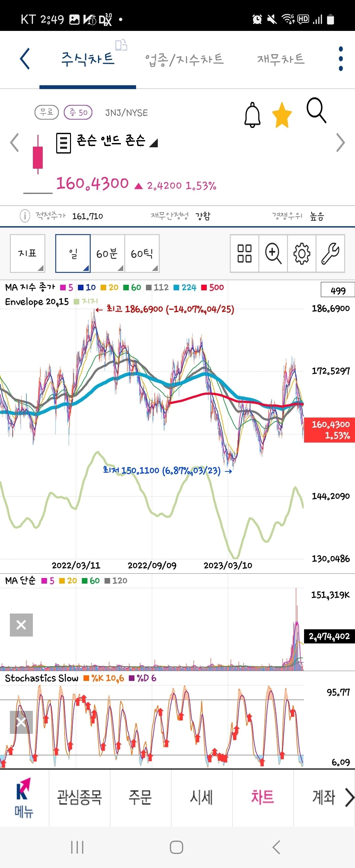This screenshot has width=355, height=868.
Task: Open the 지표 indicator dropdown
Action: pos(28,253)
